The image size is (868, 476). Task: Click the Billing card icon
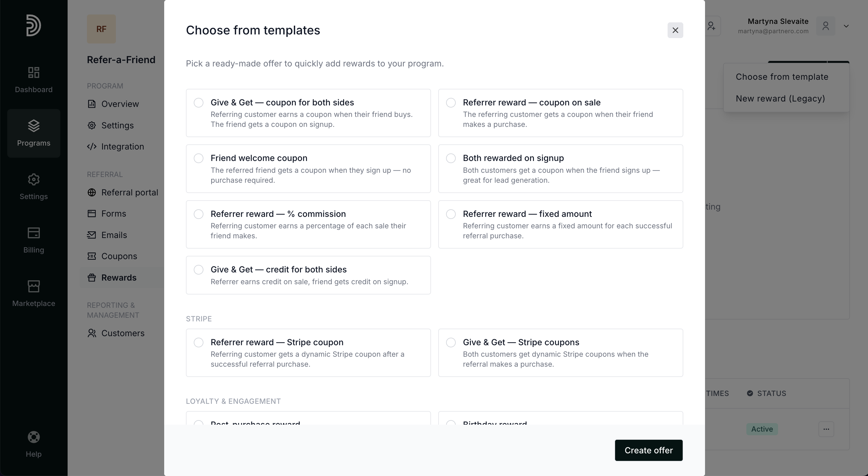point(34,233)
